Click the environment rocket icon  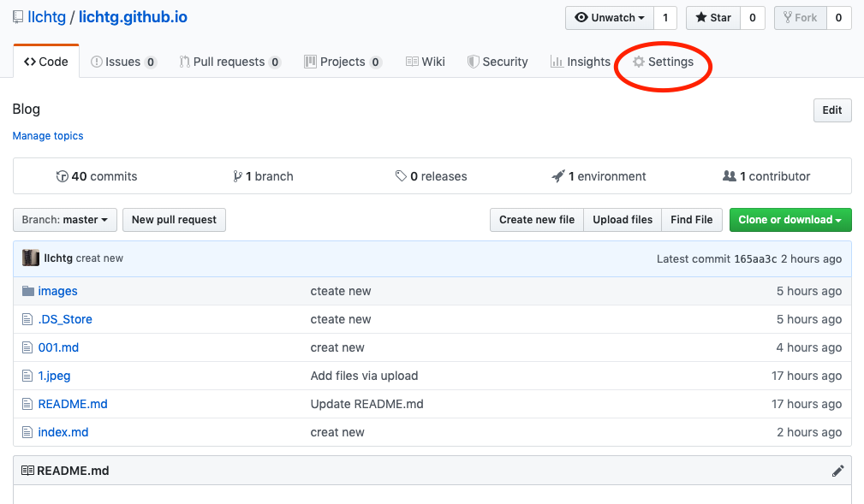pos(558,176)
